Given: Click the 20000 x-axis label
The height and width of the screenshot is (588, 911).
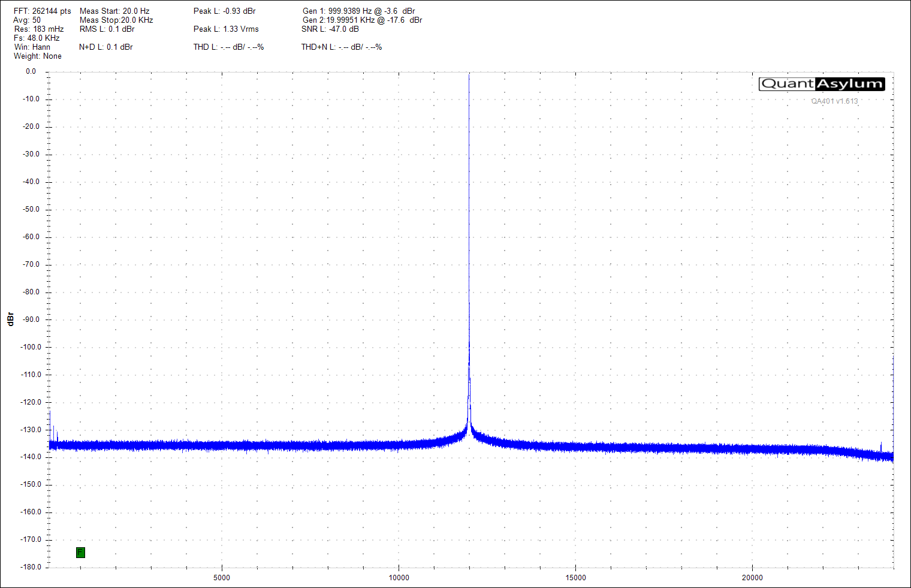Looking at the screenshot, I should click(753, 578).
